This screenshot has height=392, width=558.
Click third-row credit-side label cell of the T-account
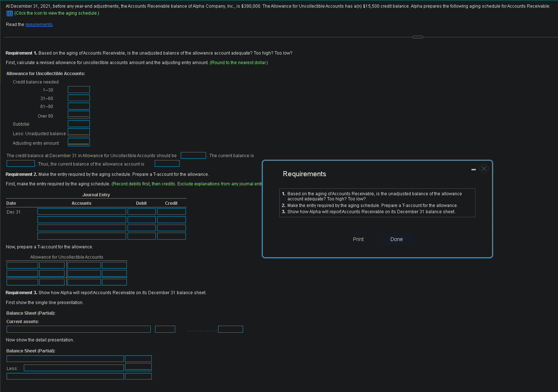click(x=84, y=282)
